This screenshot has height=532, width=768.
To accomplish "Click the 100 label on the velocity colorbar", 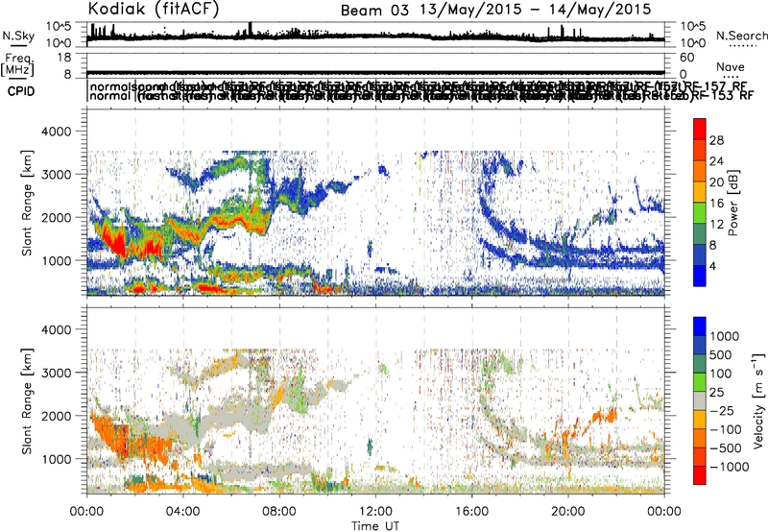I will pyautogui.click(x=721, y=374).
